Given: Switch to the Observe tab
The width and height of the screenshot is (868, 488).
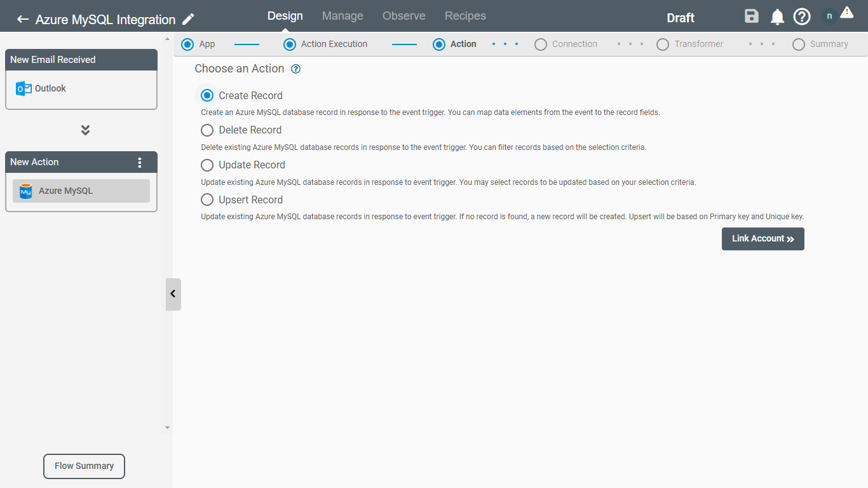Looking at the screenshot, I should pos(404,16).
